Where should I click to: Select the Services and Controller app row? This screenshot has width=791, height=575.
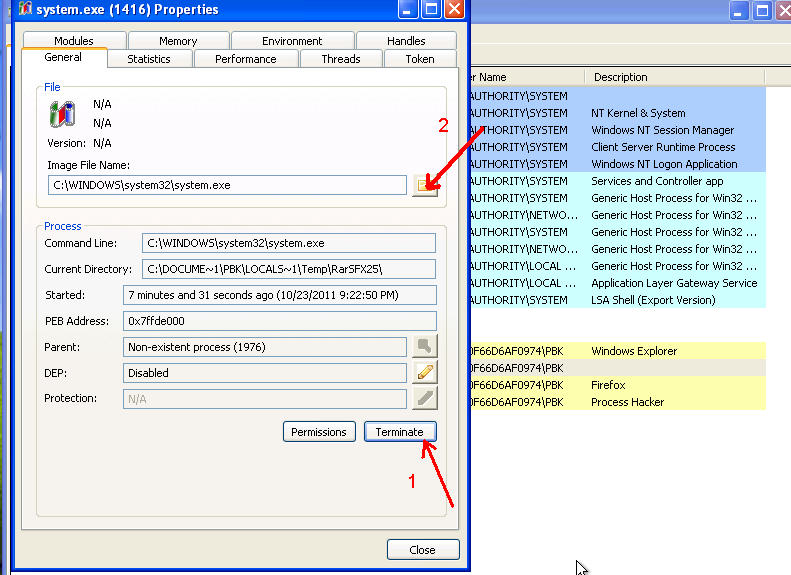pyautogui.click(x=618, y=181)
